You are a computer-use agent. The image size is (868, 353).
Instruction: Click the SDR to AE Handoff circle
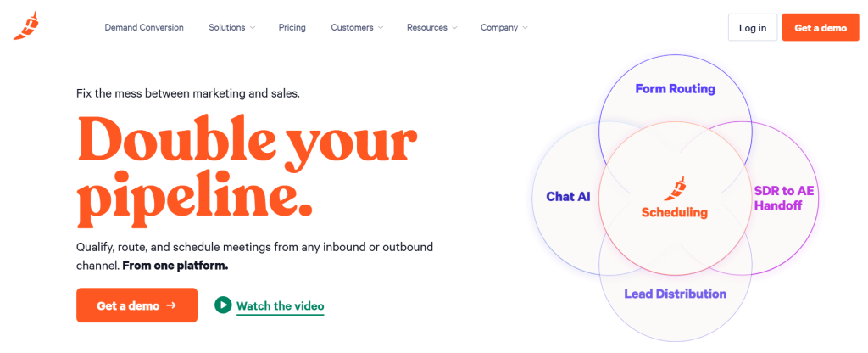(x=784, y=198)
